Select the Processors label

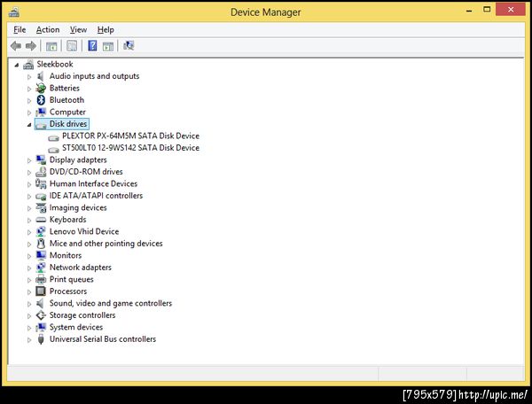pos(68,291)
